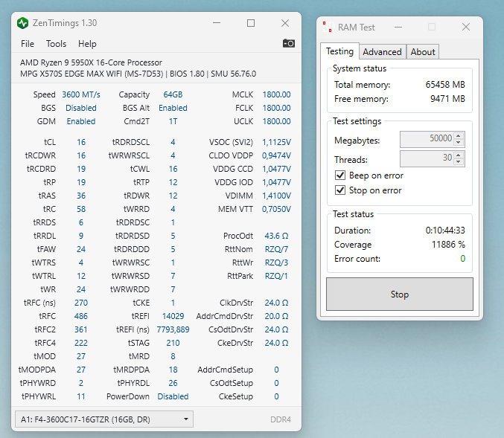Viewport: 504px width, 438px height.
Task: Click the CLDO VDDP value 0,9474V
Action: 276,155
